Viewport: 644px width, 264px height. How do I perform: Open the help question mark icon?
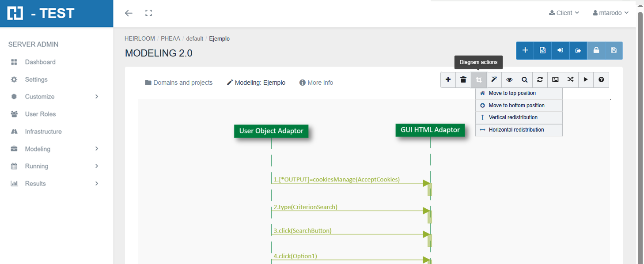pyautogui.click(x=601, y=80)
